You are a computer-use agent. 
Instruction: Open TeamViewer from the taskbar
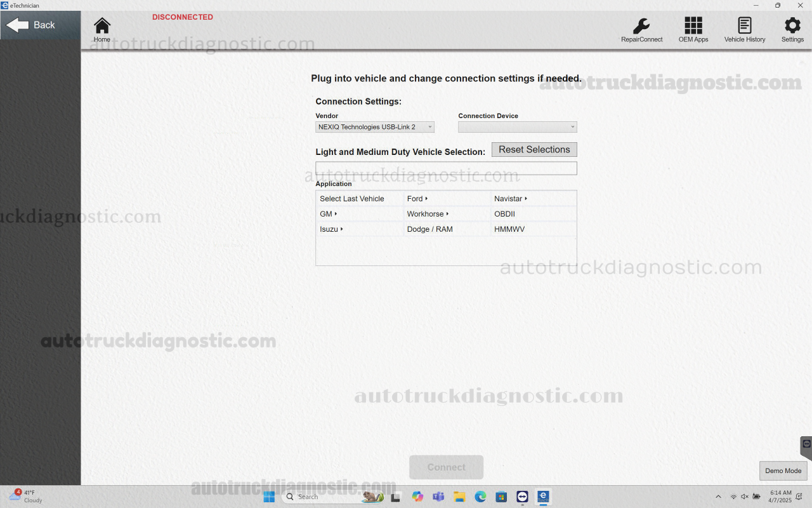(x=522, y=497)
